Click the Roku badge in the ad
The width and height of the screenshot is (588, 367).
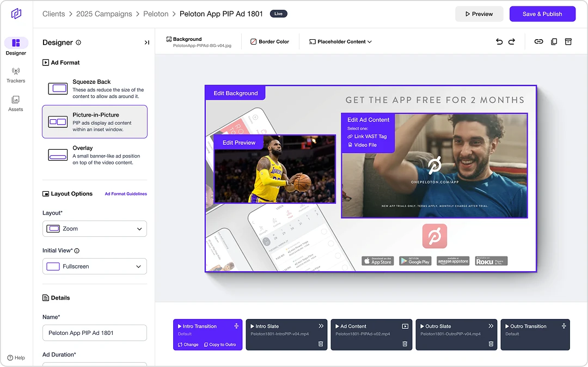click(x=491, y=261)
